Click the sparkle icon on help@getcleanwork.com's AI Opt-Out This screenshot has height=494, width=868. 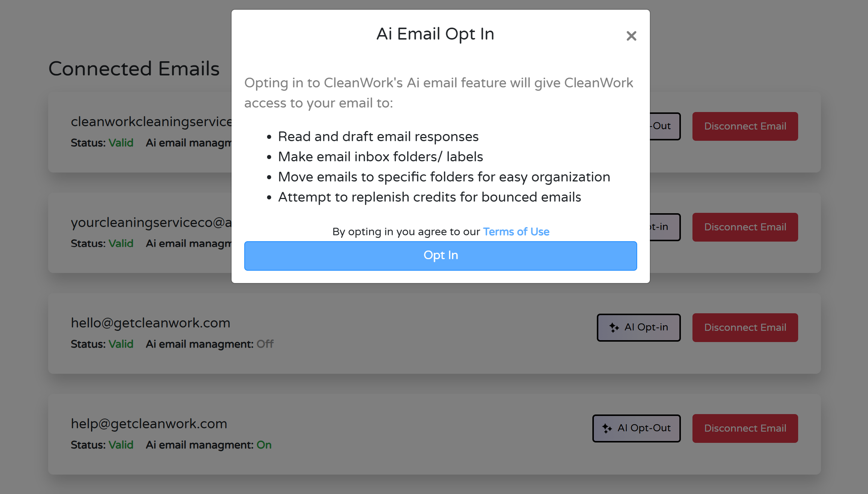(607, 428)
